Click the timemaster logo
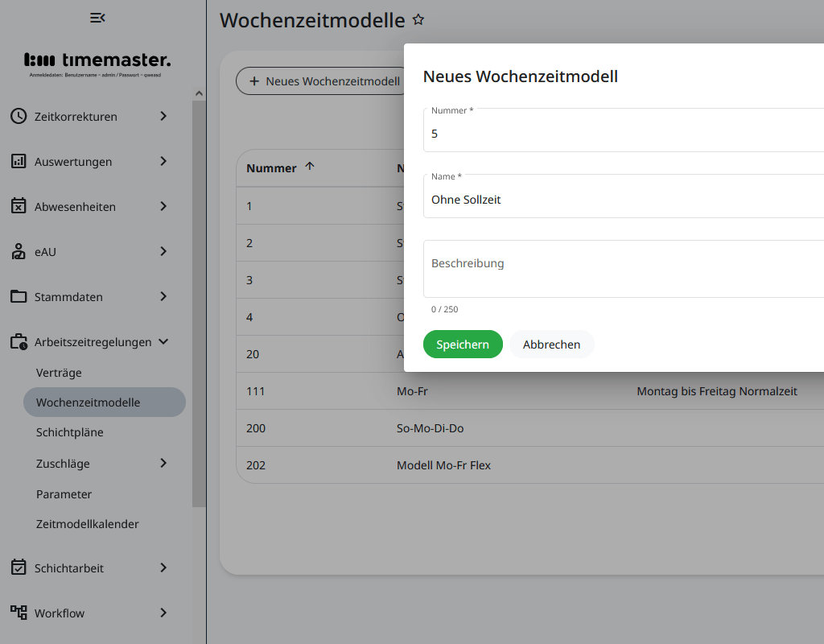Viewport: 824px width, 644px height. tap(97, 59)
